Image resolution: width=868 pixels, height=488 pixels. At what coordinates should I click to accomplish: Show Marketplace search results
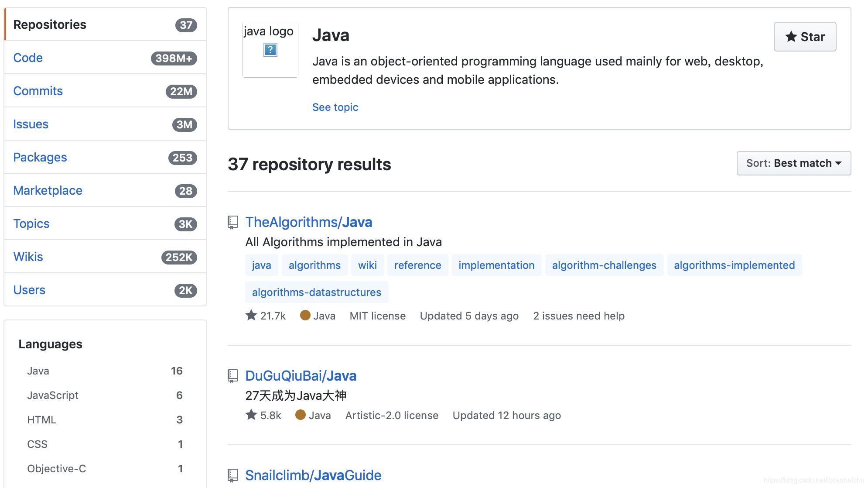pos(105,190)
